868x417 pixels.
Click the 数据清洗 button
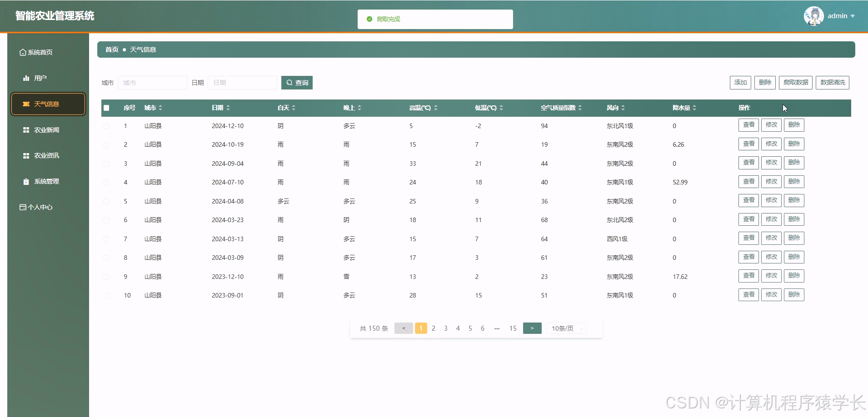833,82
